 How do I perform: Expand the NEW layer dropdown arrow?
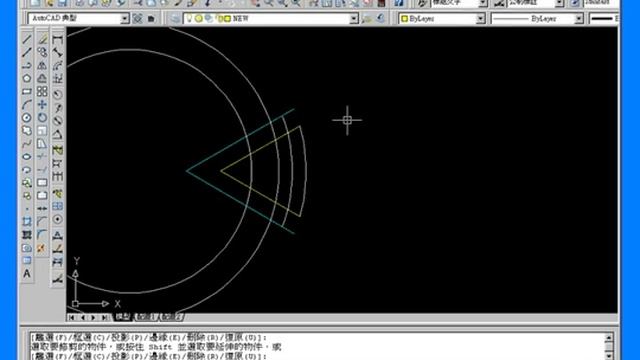(354, 19)
